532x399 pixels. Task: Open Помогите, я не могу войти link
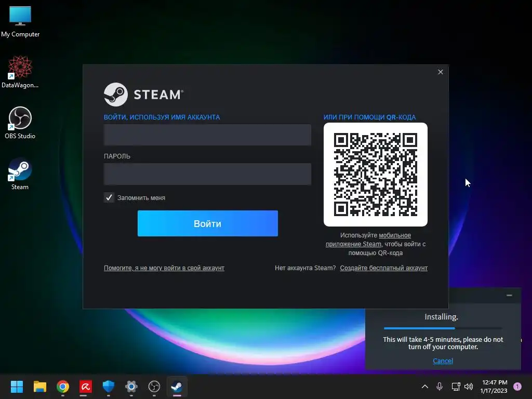tap(164, 268)
